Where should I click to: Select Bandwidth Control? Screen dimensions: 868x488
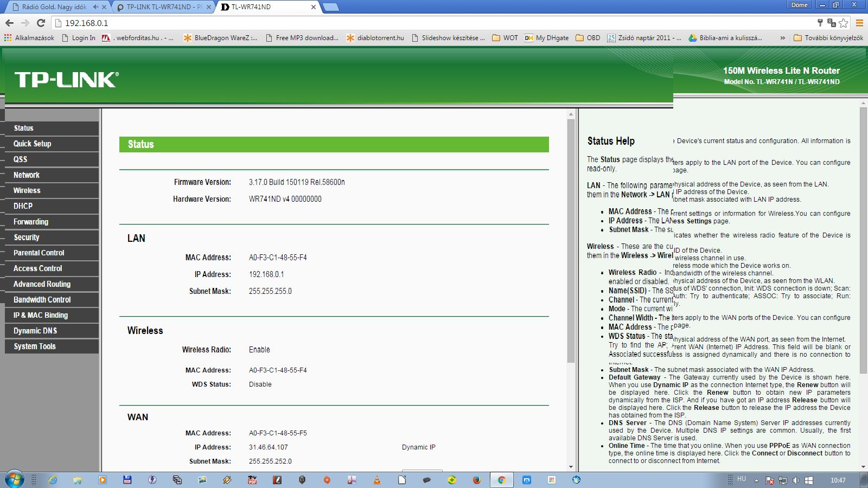52,300
